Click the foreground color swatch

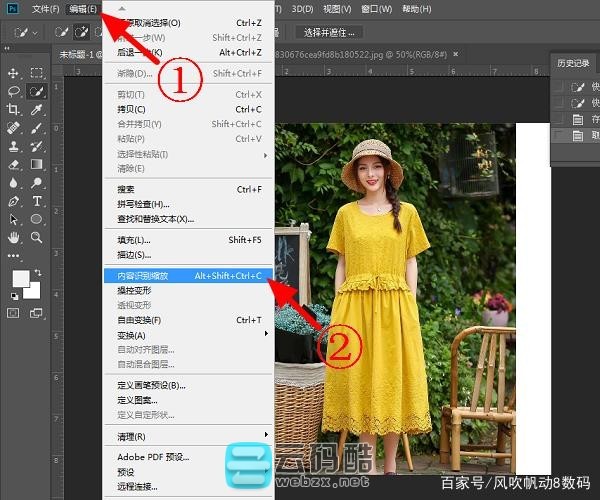[20, 278]
